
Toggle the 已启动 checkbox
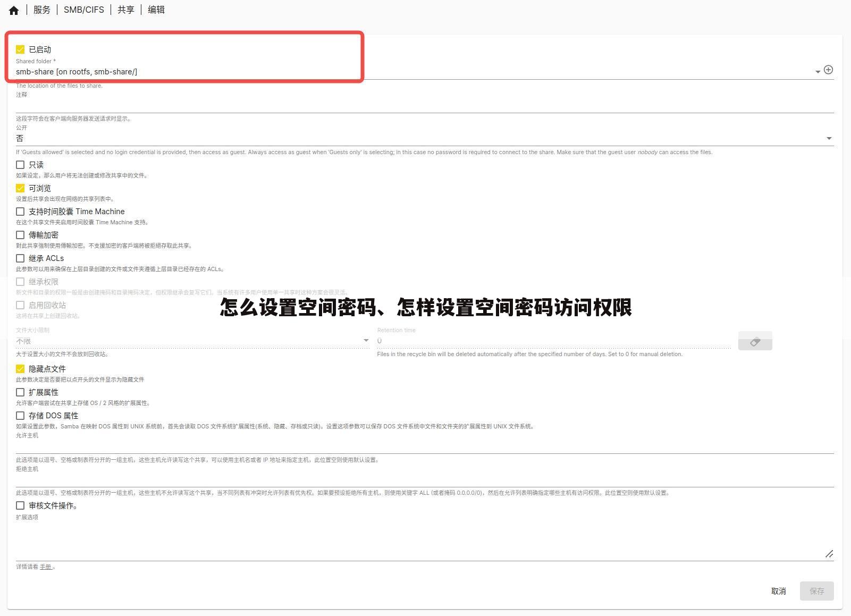click(20, 49)
